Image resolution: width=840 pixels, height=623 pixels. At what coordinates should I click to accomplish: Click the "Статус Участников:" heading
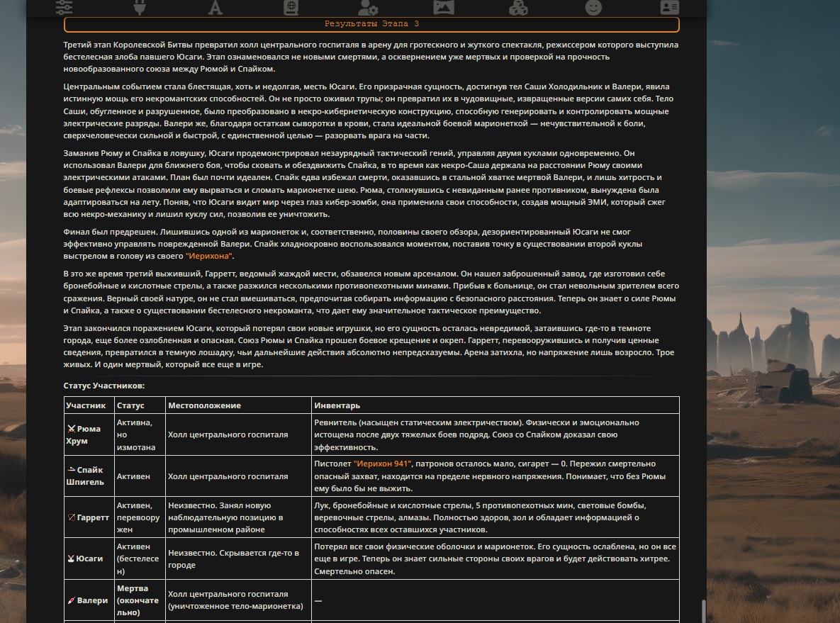click(x=104, y=386)
